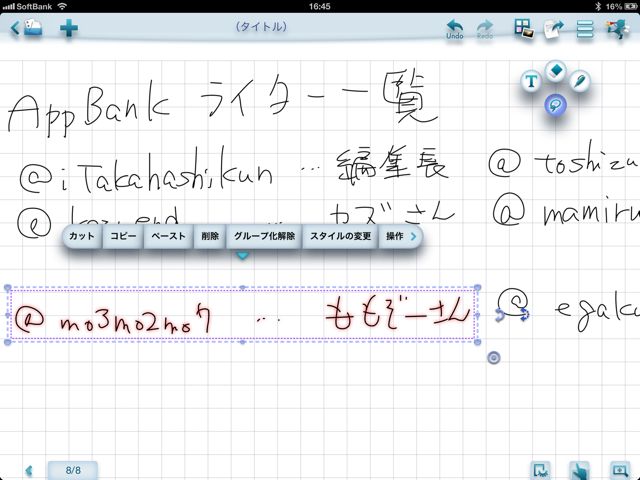The width and height of the screenshot is (640, 480).
Task: Tap the Redo arrow
Action: coord(485,29)
